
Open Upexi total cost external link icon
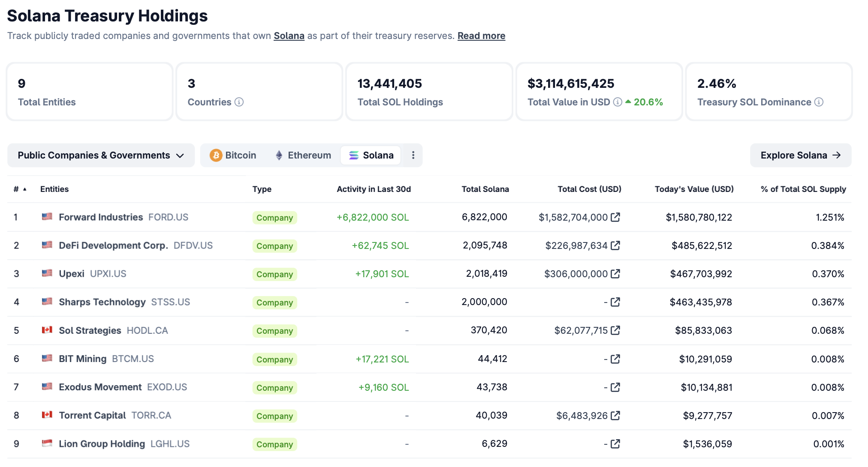[615, 274]
